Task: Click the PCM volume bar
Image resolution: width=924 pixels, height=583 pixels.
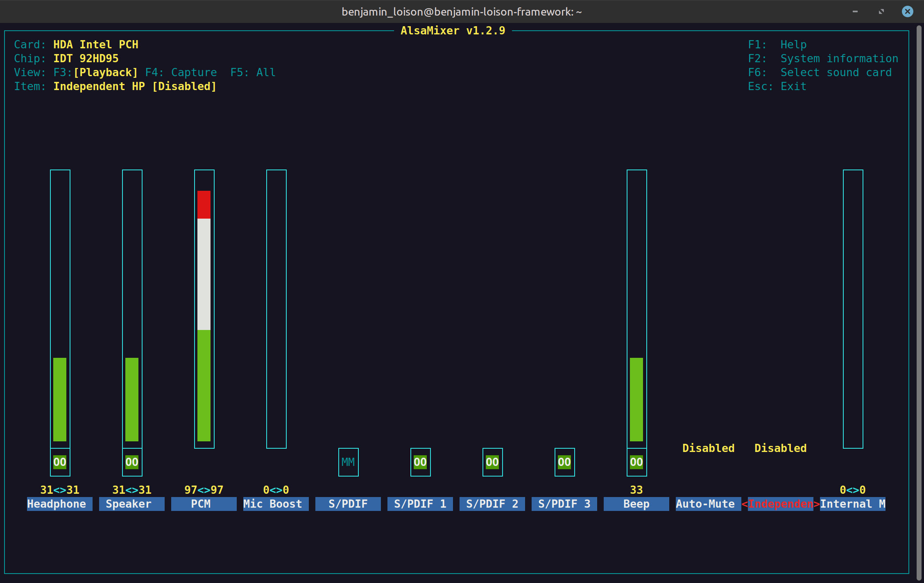Action: (204, 309)
